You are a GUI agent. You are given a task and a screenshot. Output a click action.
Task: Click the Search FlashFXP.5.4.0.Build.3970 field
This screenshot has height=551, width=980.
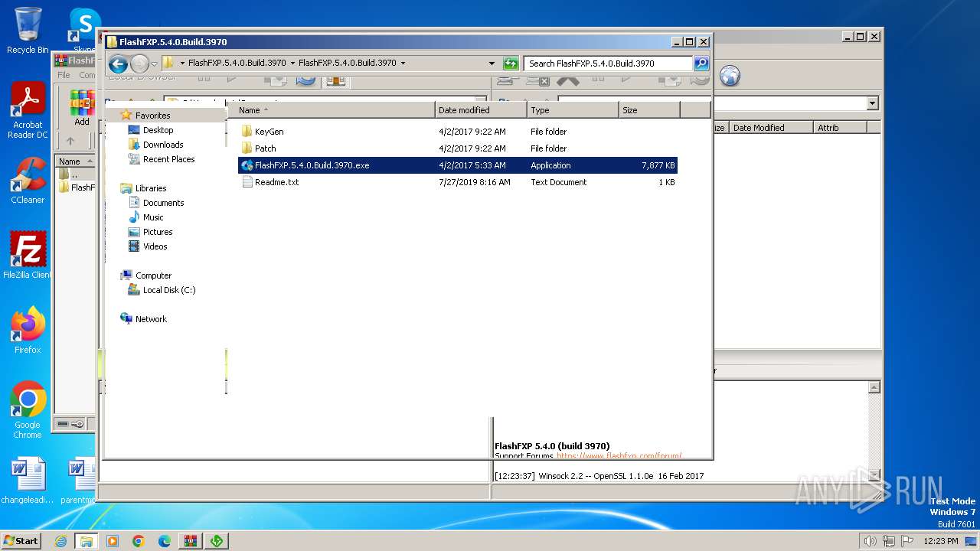[x=609, y=64]
